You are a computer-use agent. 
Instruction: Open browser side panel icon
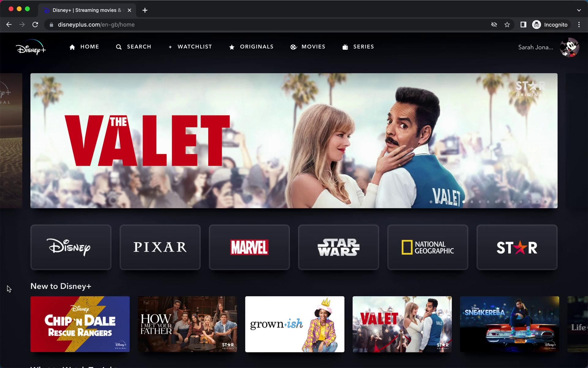(523, 25)
